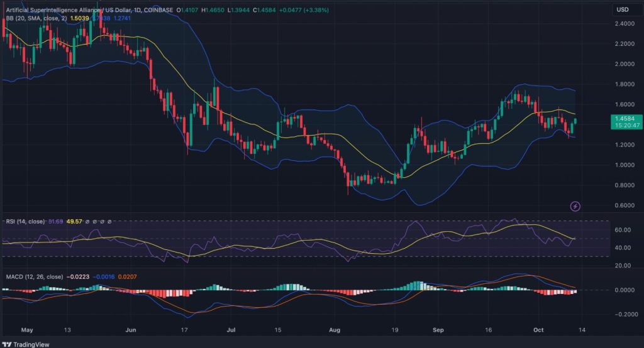
Task: Click the 14 date label on time axis
Action: pos(582,330)
